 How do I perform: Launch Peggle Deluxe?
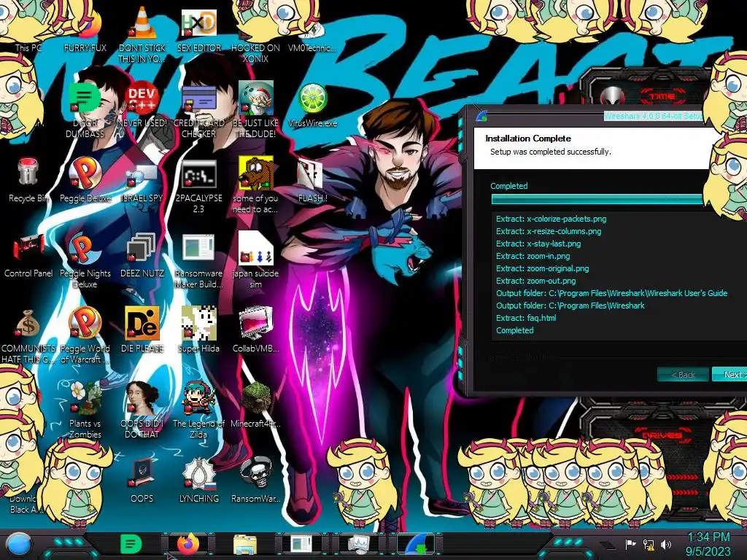click(85, 180)
